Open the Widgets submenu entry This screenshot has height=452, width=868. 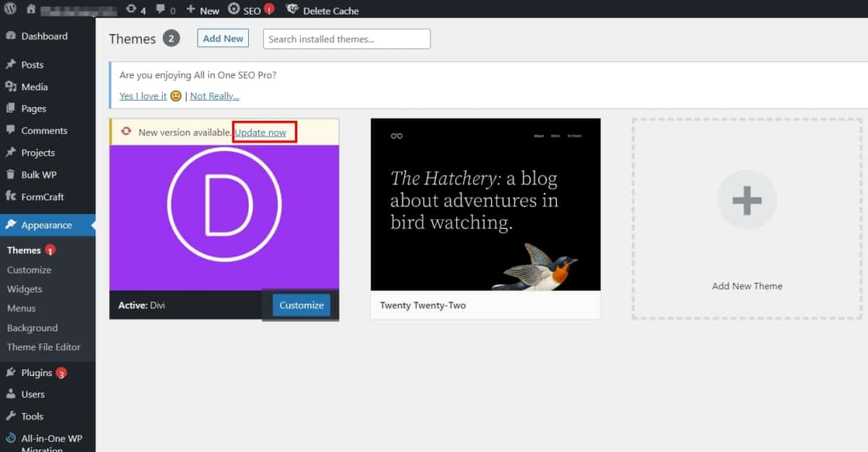pyautogui.click(x=25, y=289)
